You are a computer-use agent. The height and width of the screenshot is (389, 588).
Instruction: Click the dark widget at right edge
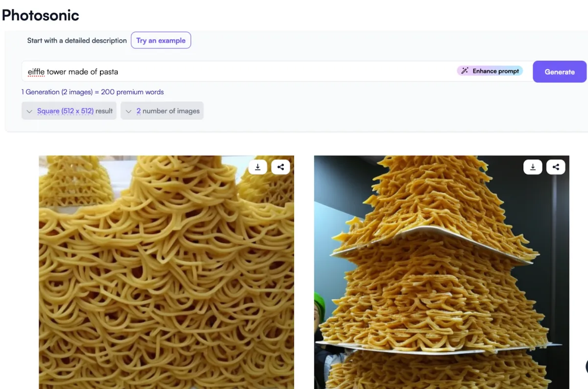click(x=587, y=366)
